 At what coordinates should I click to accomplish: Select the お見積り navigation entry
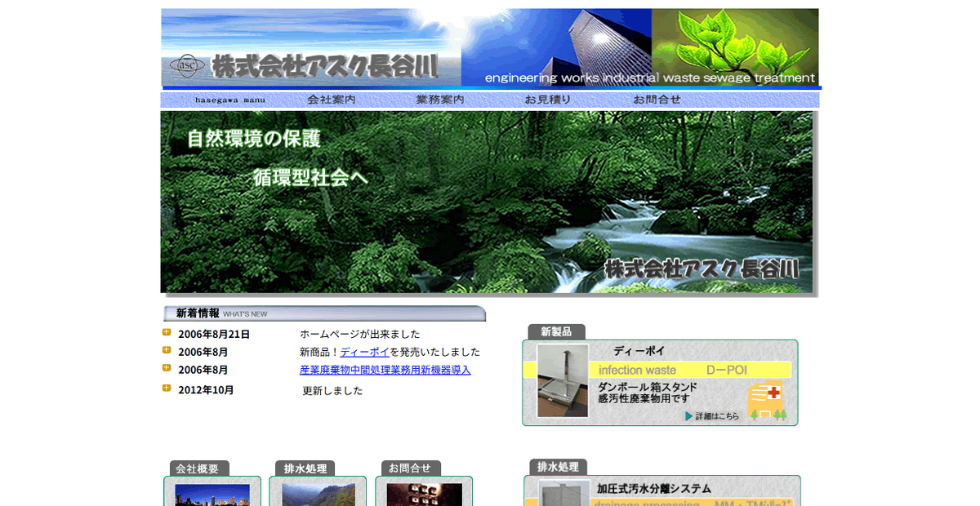pos(549,99)
